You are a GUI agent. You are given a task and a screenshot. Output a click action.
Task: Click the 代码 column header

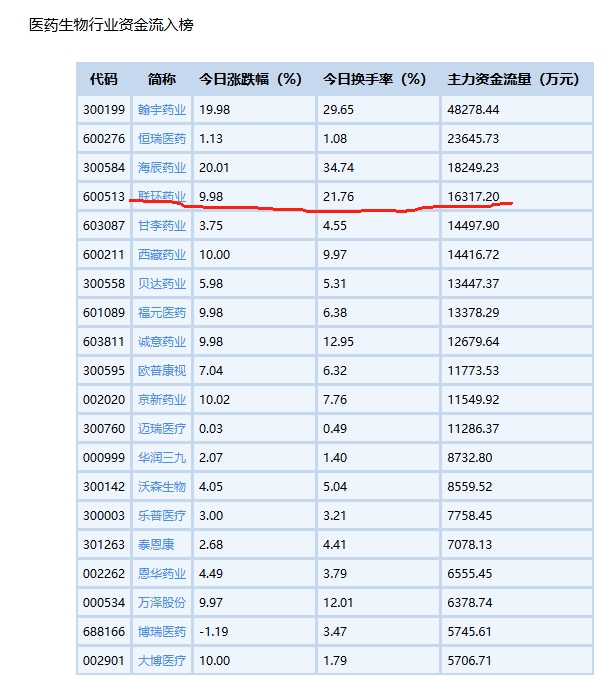(x=104, y=79)
